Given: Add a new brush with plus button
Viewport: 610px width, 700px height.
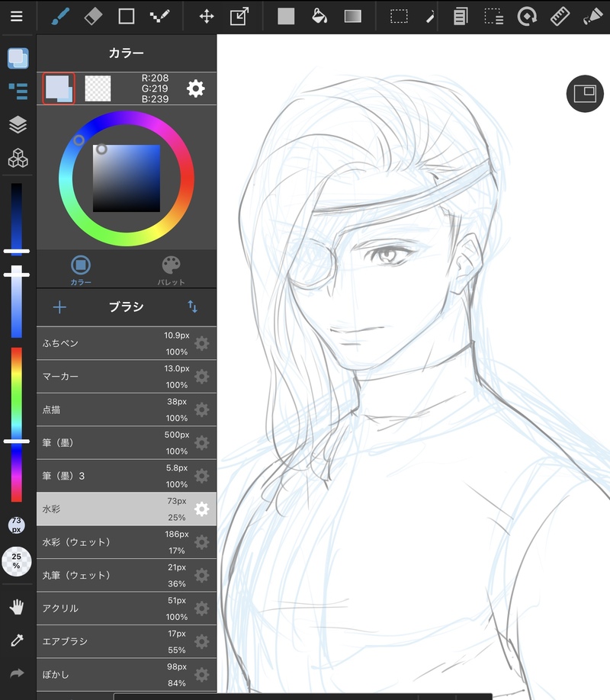Looking at the screenshot, I should pyautogui.click(x=59, y=307).
